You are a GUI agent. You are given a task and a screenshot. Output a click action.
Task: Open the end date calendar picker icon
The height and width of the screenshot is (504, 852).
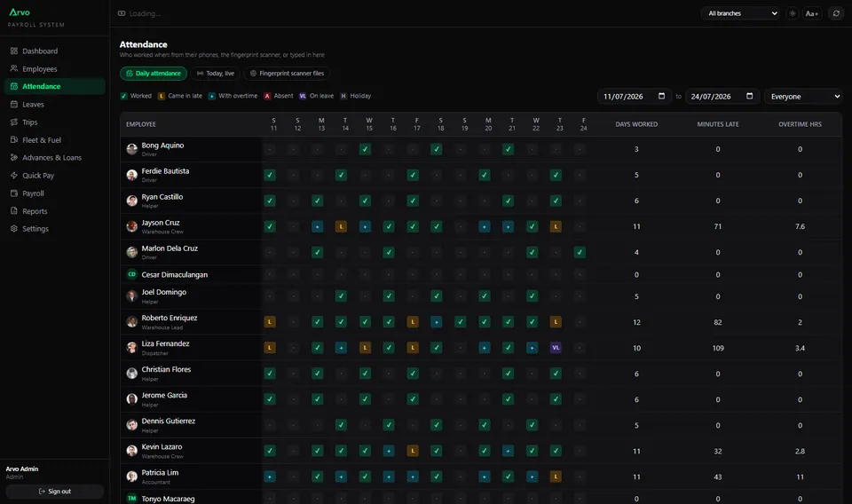[x=749, y=96]
